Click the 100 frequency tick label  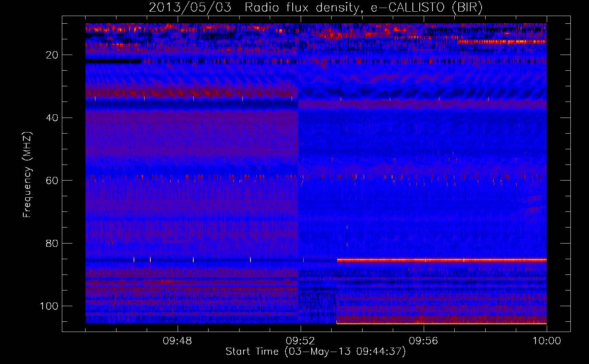pos(49,306)
